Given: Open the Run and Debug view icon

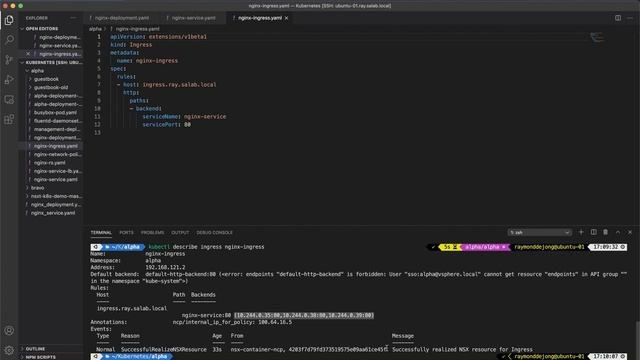Looking at the screenshot, I should [x=9, y=80].
